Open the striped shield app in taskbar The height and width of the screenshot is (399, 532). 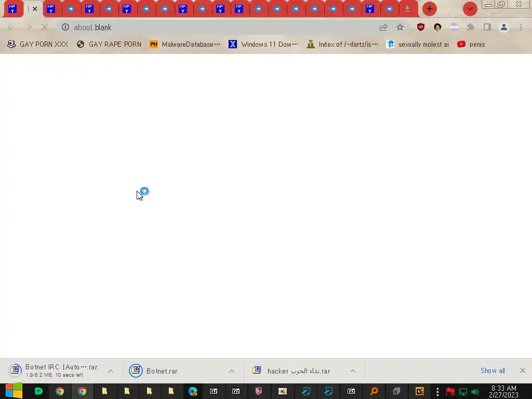click(x=259, y=391)
